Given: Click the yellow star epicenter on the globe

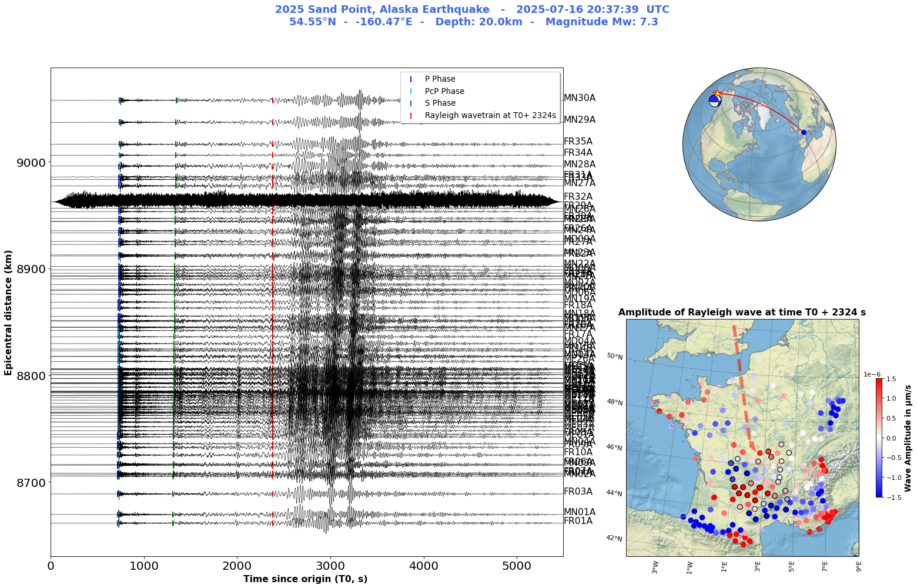Looking at the screenshot, I should click(717, 93).
